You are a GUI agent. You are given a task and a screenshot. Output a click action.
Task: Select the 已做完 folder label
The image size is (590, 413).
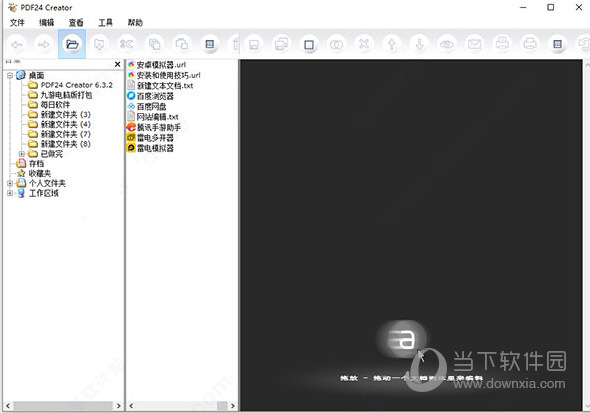pos(52,154)
